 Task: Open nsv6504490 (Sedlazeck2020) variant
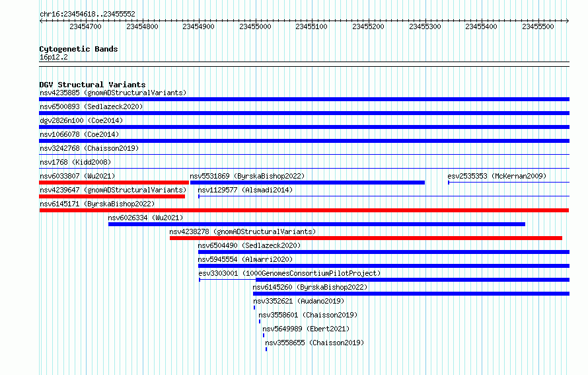point(249,245)
